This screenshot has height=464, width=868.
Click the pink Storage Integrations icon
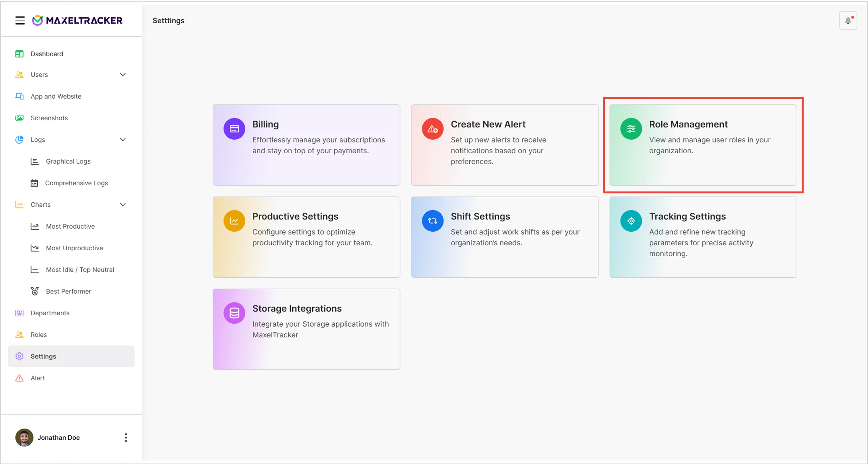(x=234, y=313)
